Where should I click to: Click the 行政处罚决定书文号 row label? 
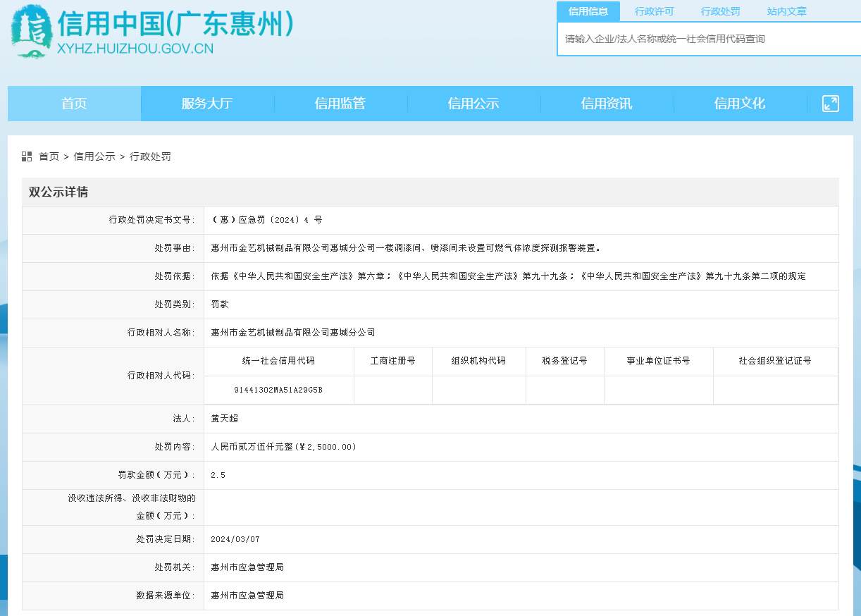(152, 220)
